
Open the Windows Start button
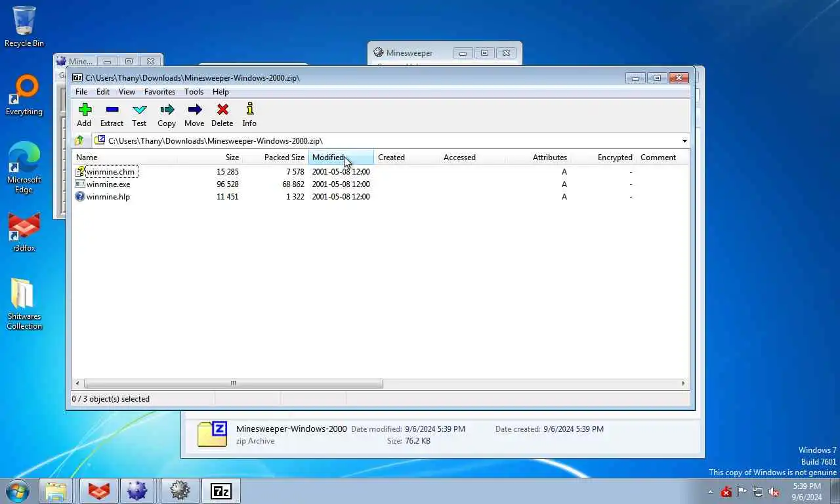click(x=17, y=490)
